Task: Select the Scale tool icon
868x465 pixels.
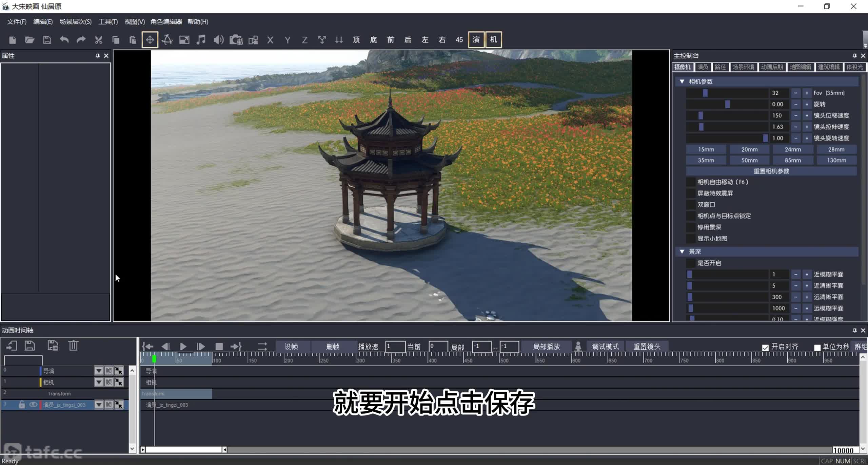Action: pyautogui.click(x=184, y=40)
